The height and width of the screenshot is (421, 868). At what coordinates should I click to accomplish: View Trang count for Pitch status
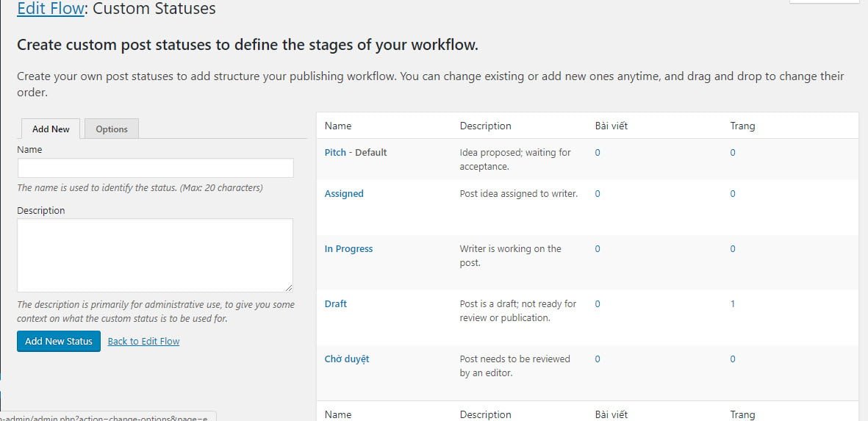733,153
